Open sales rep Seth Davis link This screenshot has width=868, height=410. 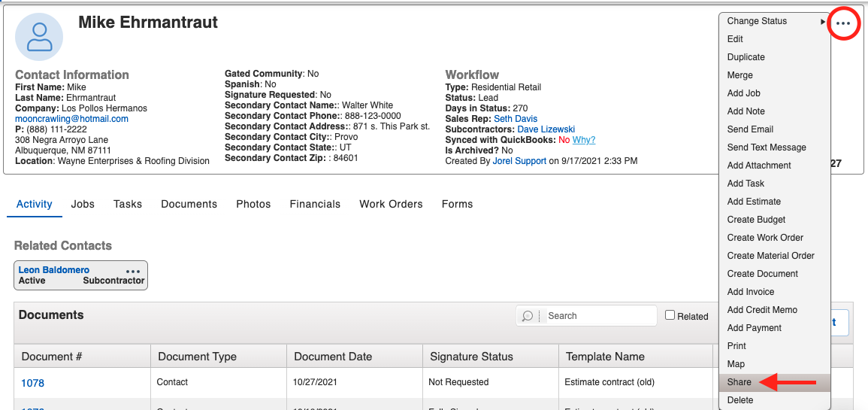point(516,119)
